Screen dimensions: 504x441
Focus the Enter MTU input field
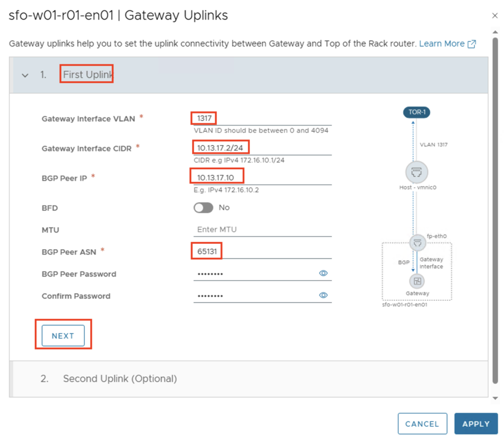262,230
